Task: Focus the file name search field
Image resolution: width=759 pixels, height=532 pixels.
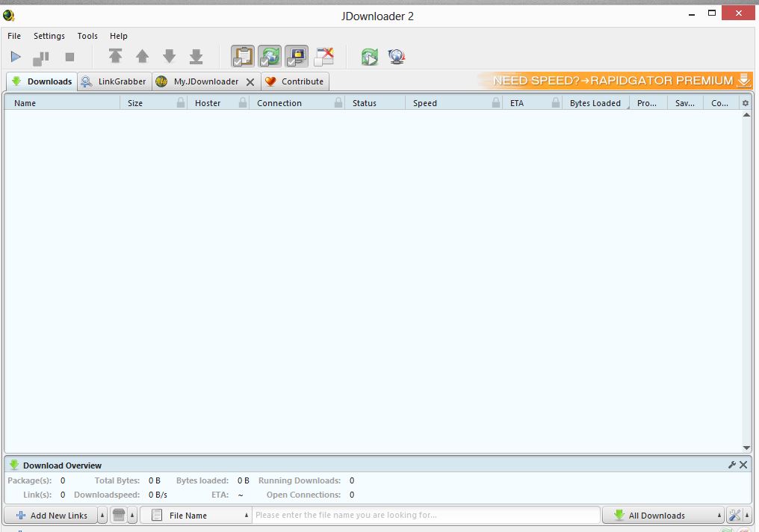Action: click(x=427, y=515)
